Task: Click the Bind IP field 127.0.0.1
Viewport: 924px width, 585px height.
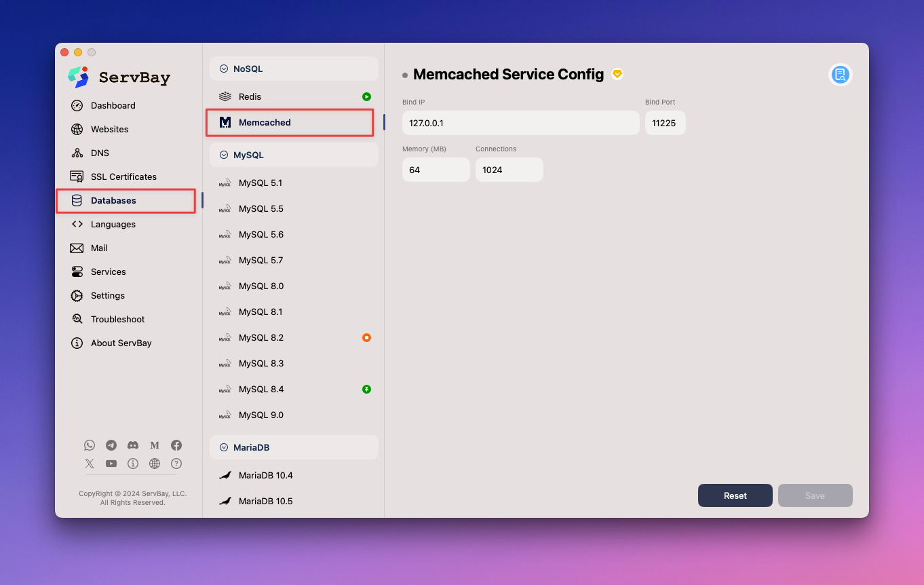Action: click(x=520, y=123)
